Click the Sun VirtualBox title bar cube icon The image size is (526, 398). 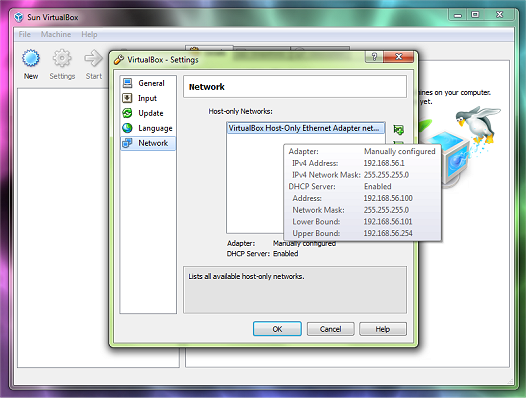pyautogui.click(x=19, y=17)
